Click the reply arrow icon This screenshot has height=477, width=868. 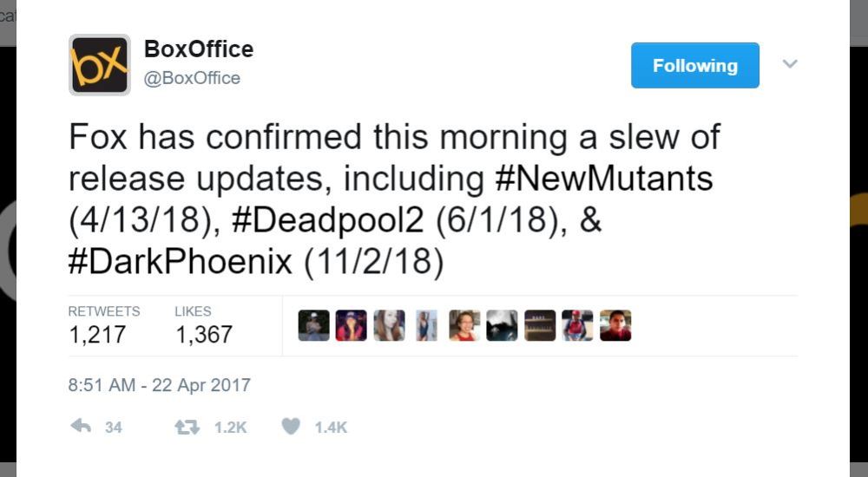click(x=81, y=427)
